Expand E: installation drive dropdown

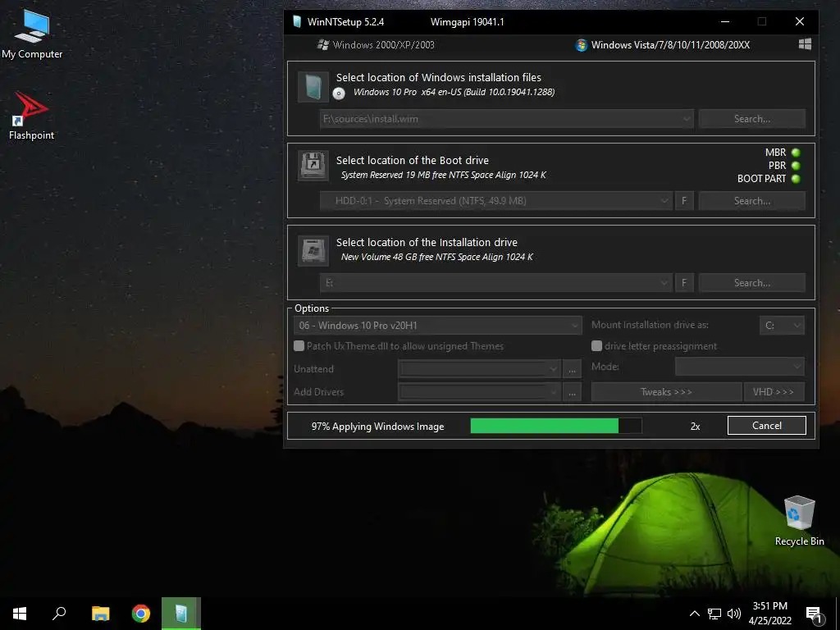(664, 283)
